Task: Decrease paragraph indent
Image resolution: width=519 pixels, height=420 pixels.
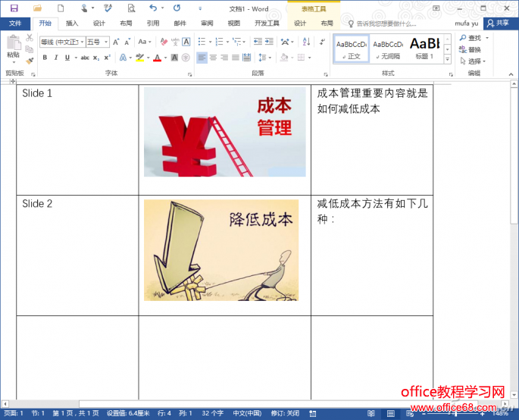Action: [x=258, y=42]
